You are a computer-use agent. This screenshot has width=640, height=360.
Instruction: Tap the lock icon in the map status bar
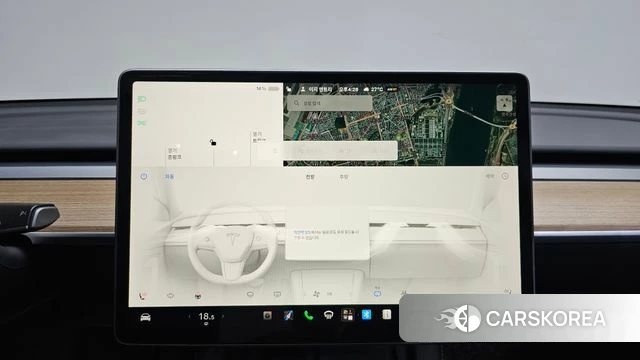(289, 89)
